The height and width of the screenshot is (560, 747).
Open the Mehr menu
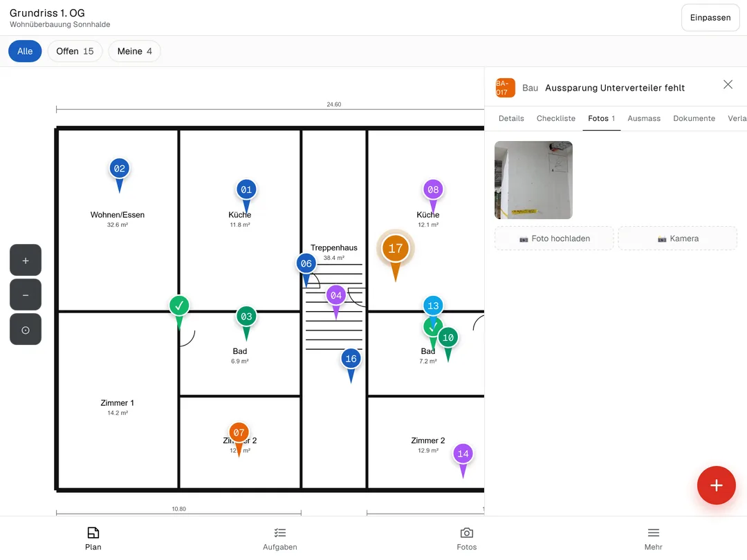coord(654,539)
